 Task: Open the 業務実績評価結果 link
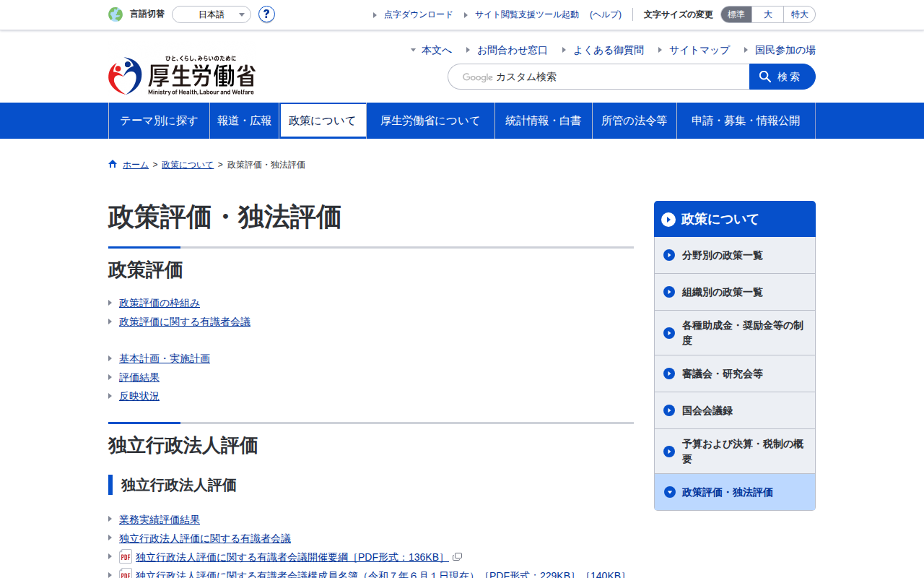[x=160, y=519]
